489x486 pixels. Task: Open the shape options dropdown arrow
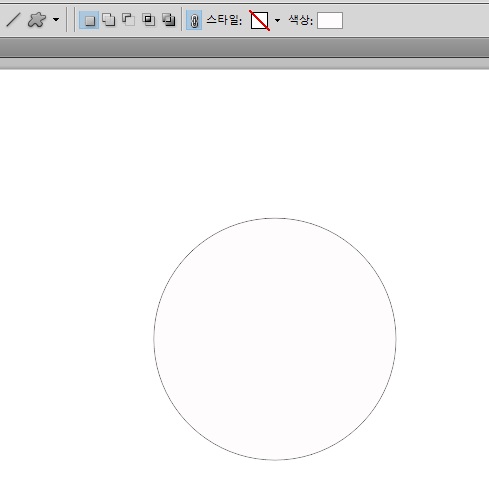pos(56,20)
